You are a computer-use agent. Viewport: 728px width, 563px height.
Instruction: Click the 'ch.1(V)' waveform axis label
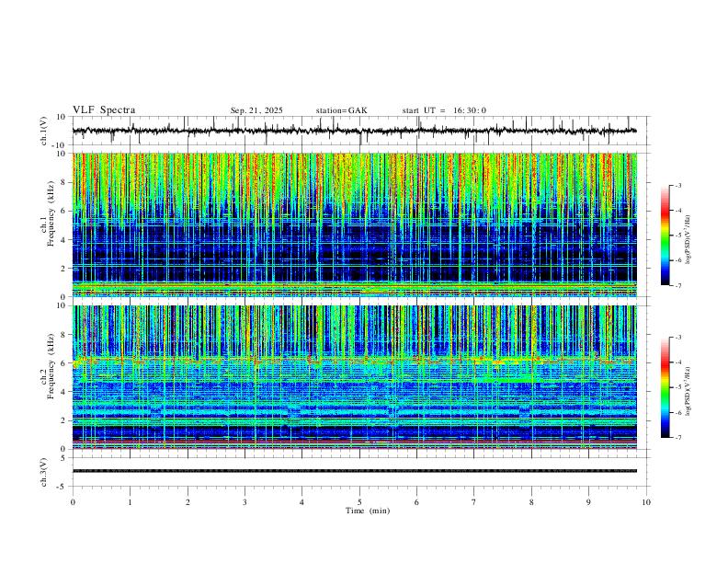coord(44,131)
